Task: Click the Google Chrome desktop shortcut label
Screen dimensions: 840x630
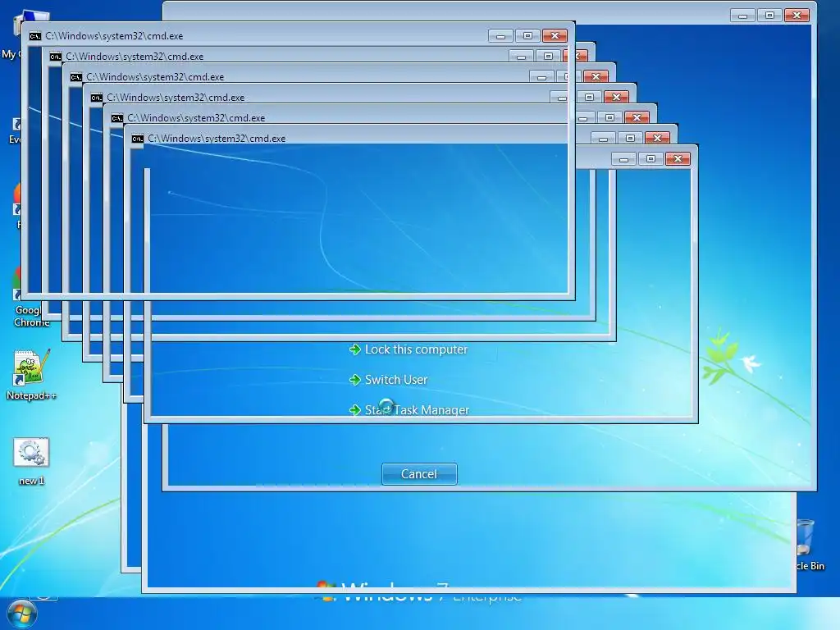Action: (x=30, y=316)
